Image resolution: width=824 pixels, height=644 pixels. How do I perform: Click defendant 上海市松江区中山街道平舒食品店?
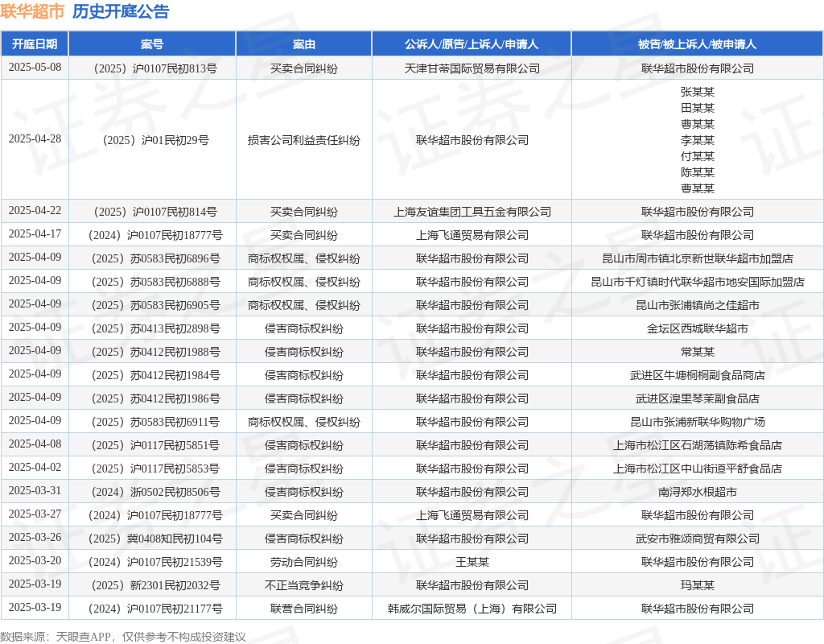click(698, 469)
